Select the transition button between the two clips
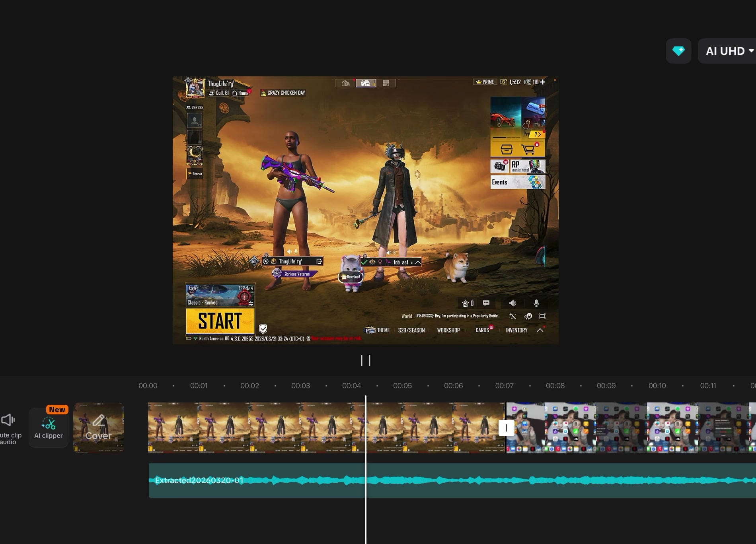The image size is (756, 544). coord(506,428)
